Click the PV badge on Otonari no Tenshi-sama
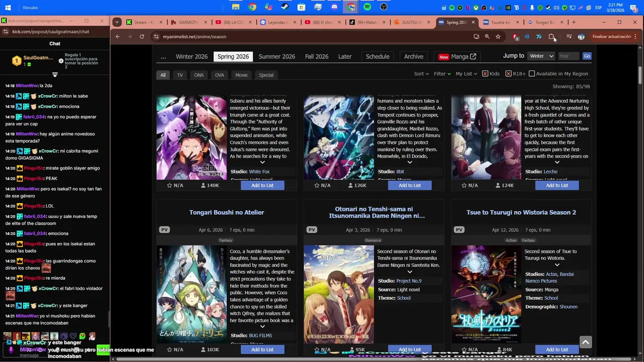Image resolution: width=644 pixels, height=362 pixels. pos(311,230)
